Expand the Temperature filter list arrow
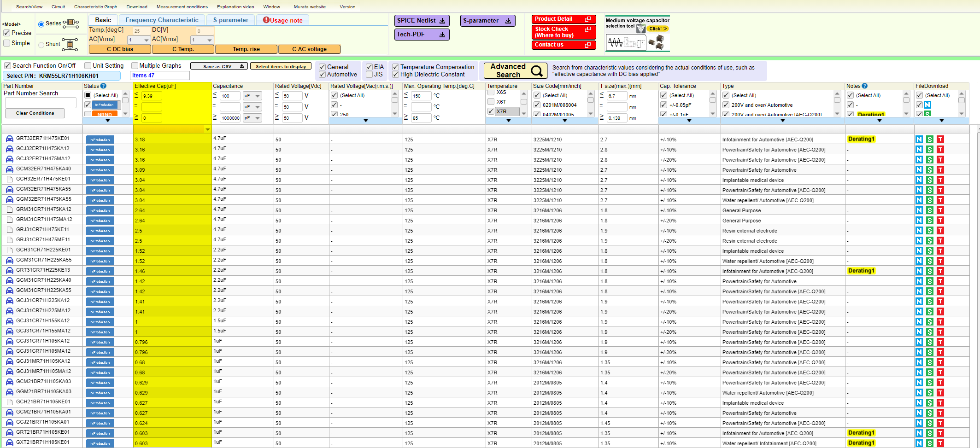 [x=509, y=121]
